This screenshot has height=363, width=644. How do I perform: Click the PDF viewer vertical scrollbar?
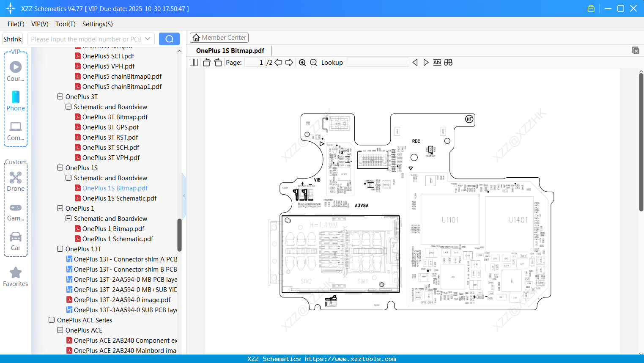[641, 142]
